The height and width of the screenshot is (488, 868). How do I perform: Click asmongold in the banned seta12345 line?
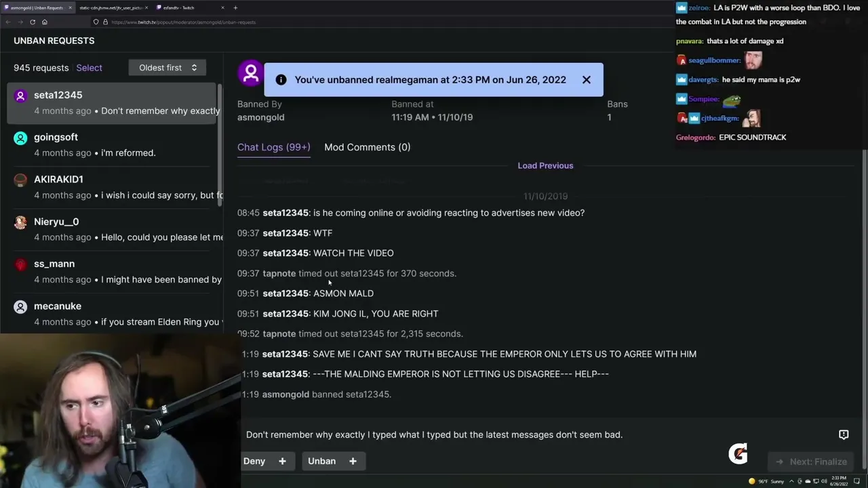tap(285, 394)
